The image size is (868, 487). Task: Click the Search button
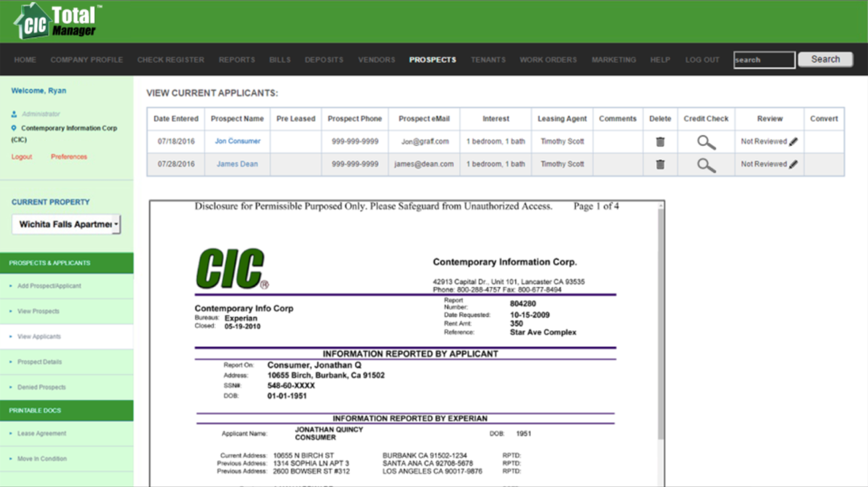click(825, 59)
